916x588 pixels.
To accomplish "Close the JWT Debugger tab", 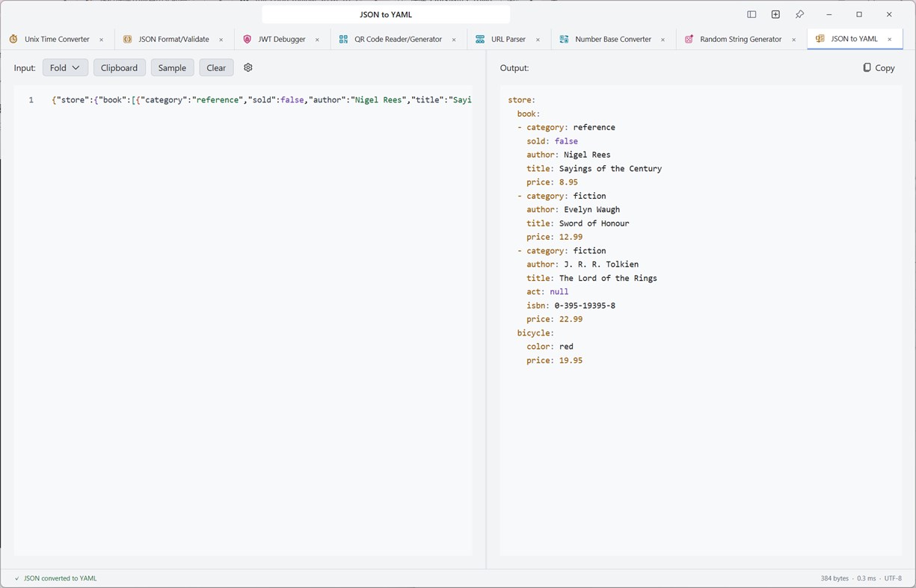I will (x=317, y=40).
